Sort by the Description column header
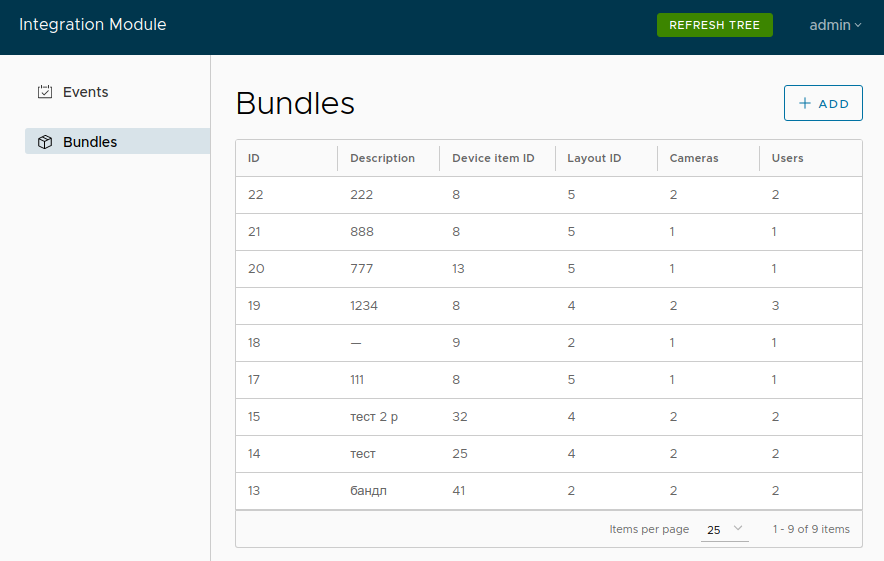Viewport: 884px width, 561px height. (382, 158)
